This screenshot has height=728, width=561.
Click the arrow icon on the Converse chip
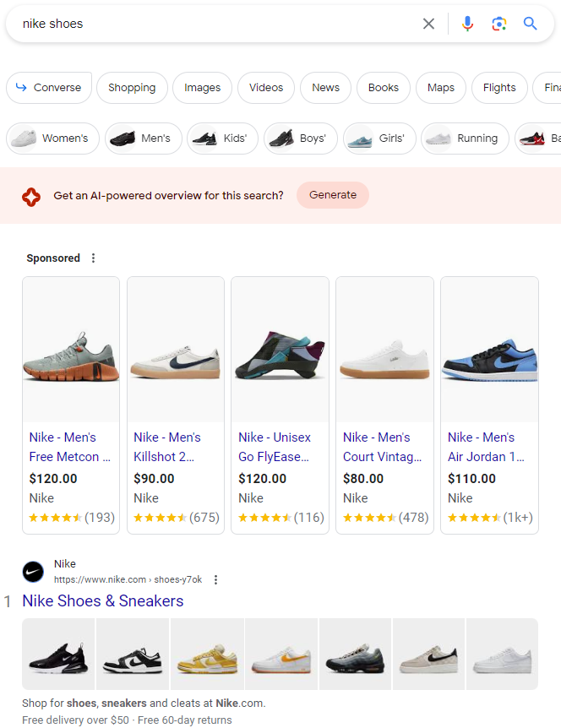(20, 87)
